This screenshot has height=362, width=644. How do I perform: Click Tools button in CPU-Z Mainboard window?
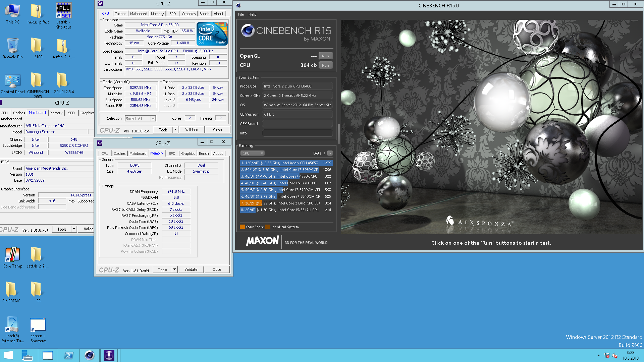62,229
